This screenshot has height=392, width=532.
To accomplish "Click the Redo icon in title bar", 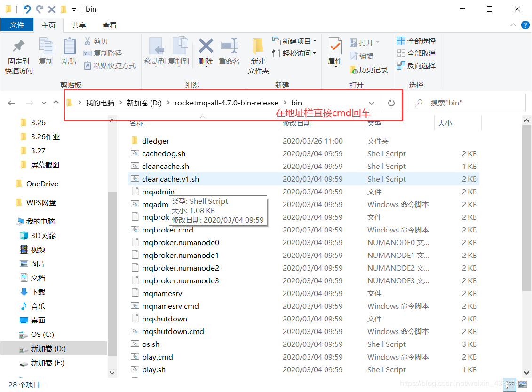I will (40, 9).
